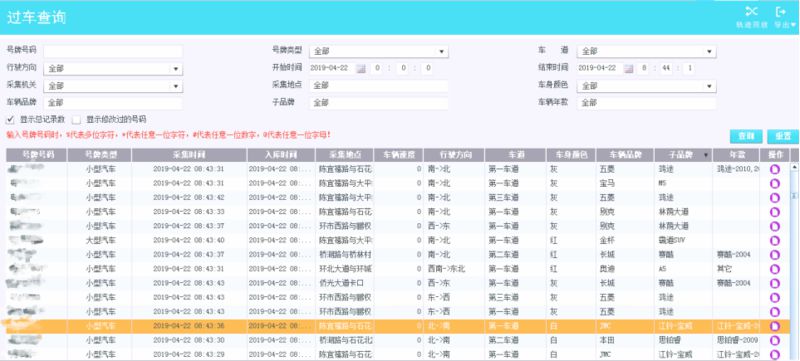
Task: Open the 子品牌 column header arrow
Action: click(x=706, y=155)
